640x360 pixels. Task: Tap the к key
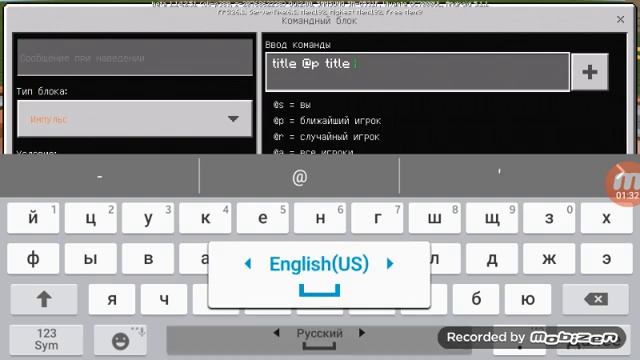click(x=205, y=218)
